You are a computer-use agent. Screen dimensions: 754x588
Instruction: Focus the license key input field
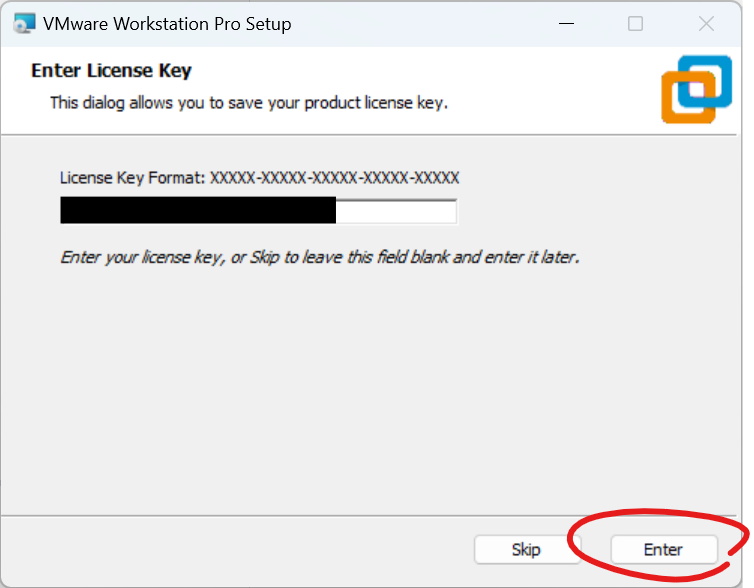click(259, 211)
